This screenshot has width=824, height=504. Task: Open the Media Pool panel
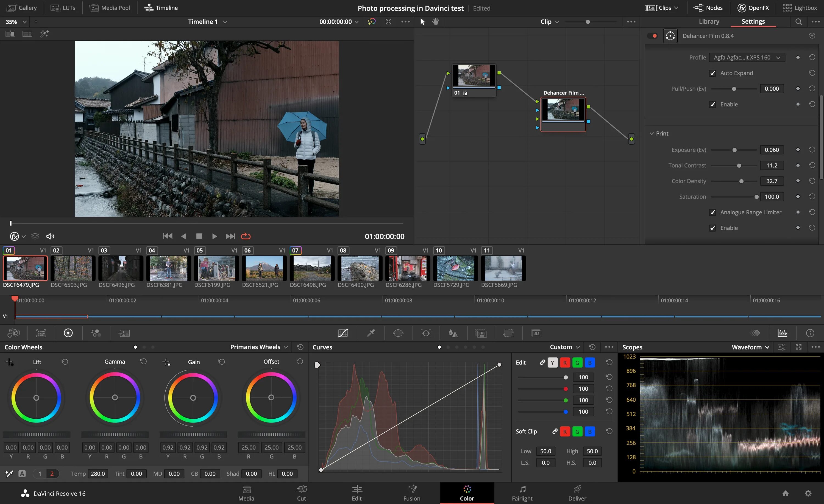[110, 8]
